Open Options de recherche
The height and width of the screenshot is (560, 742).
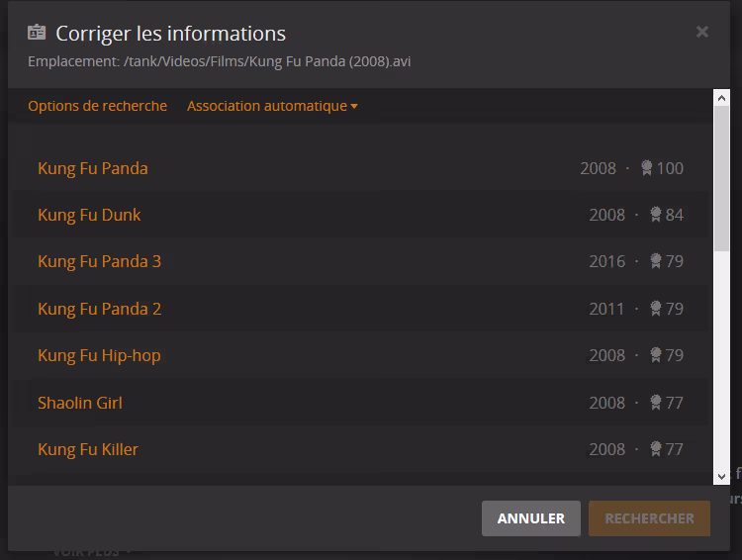point(97,106)
